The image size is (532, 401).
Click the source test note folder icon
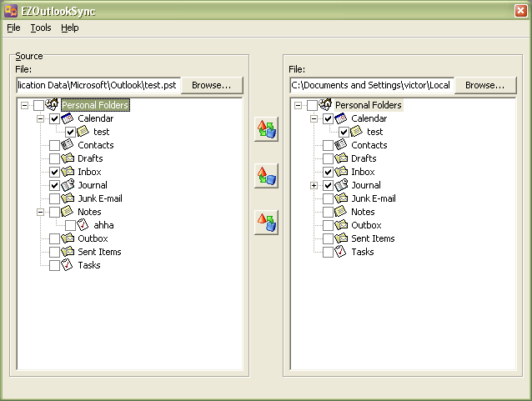pos(83,131)
